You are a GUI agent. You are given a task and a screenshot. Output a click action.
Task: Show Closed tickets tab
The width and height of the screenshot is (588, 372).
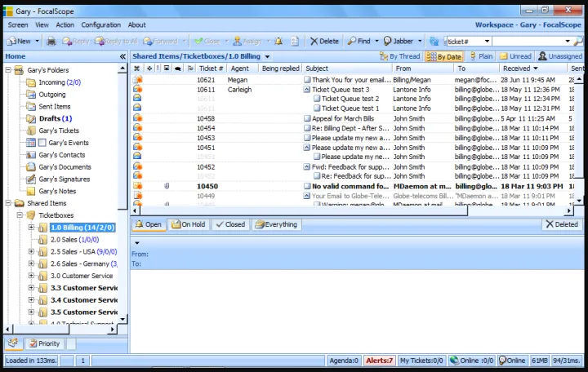point(230,224)
